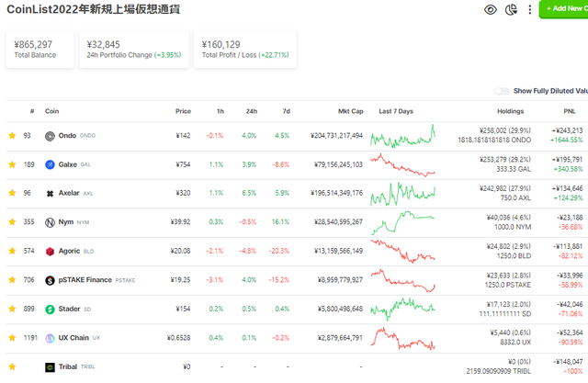Click the ¥32,845 24h Portfolio Change card
The image size is (588, 383).
tap(134, 49)
